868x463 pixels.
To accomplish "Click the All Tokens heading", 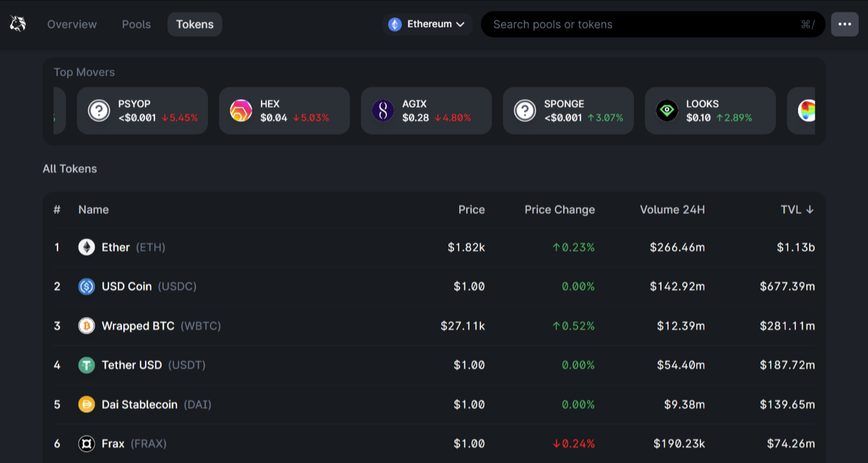I will coord(70,169).
